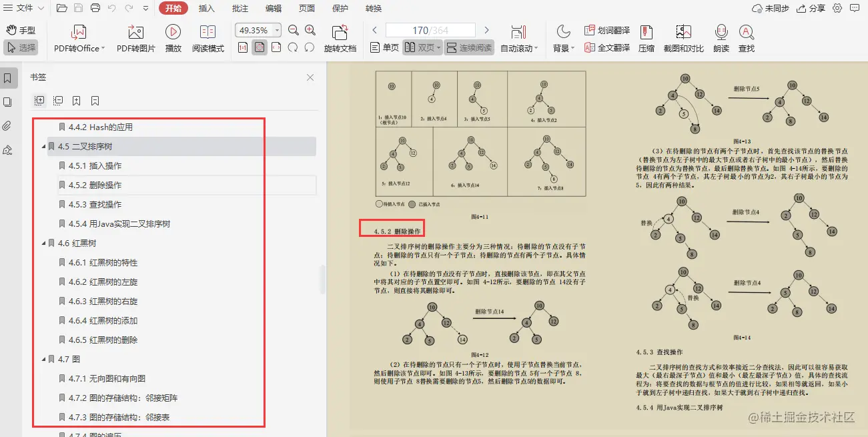
Task: Start 朗读 read-aloud feature
Action: pos(721,38)
